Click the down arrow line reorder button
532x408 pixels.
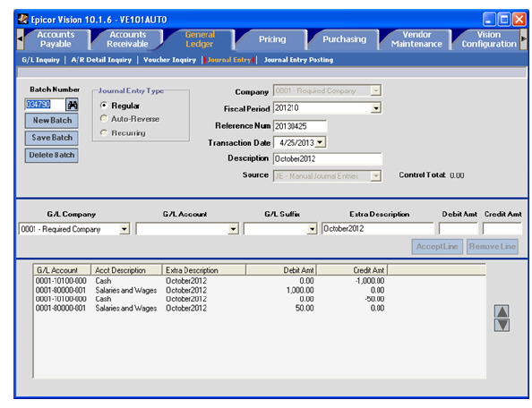(502, 325)
